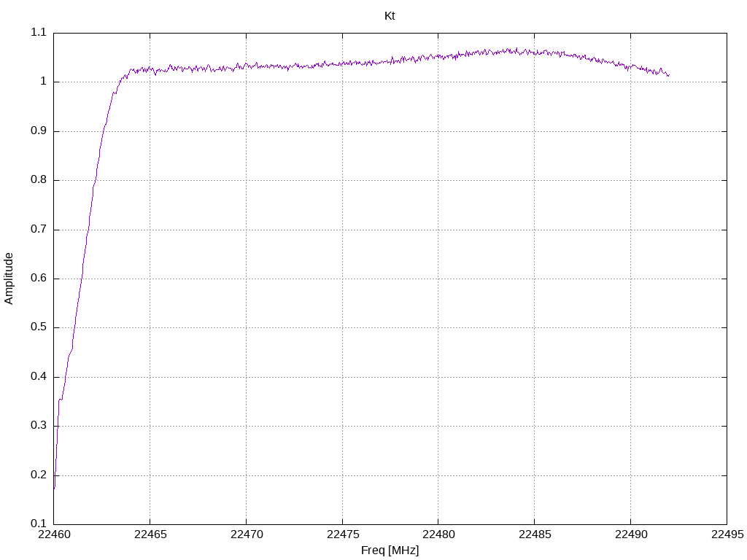Click x-axis tick label 22485
This screenshot has height=560, width=747.
tap(535, 534)
